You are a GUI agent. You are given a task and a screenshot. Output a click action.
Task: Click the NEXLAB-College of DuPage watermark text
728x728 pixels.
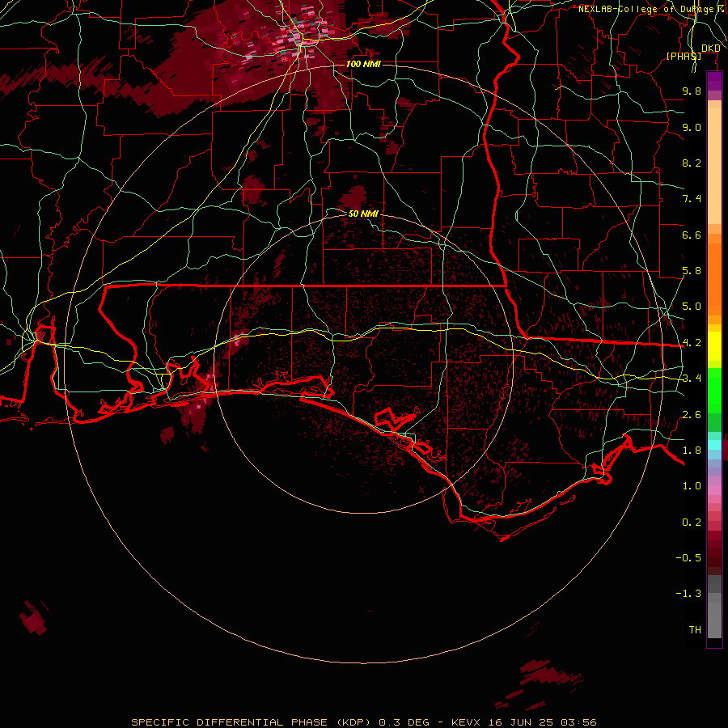tap(652, 9)
